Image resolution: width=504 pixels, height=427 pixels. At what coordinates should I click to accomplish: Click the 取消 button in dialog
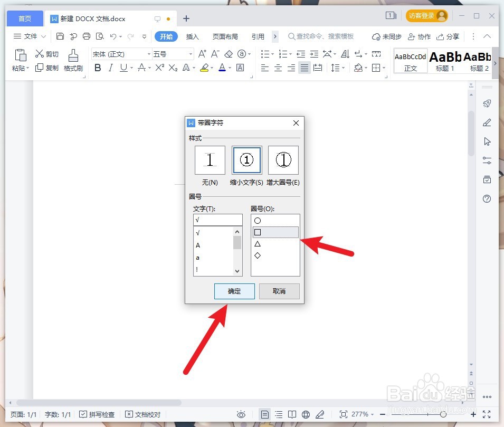point(279,291)
